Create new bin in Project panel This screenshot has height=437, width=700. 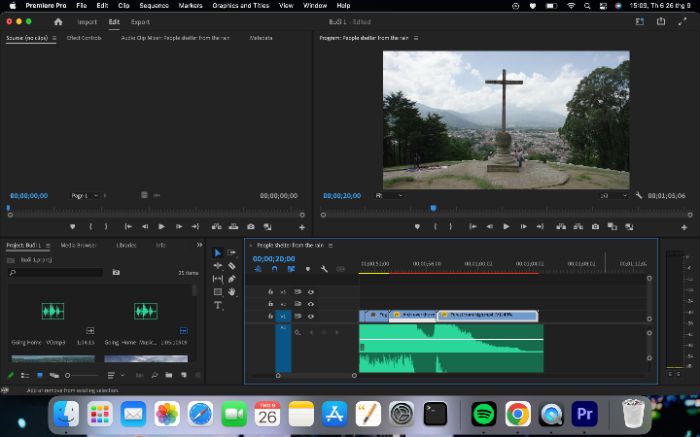point(169,375)
